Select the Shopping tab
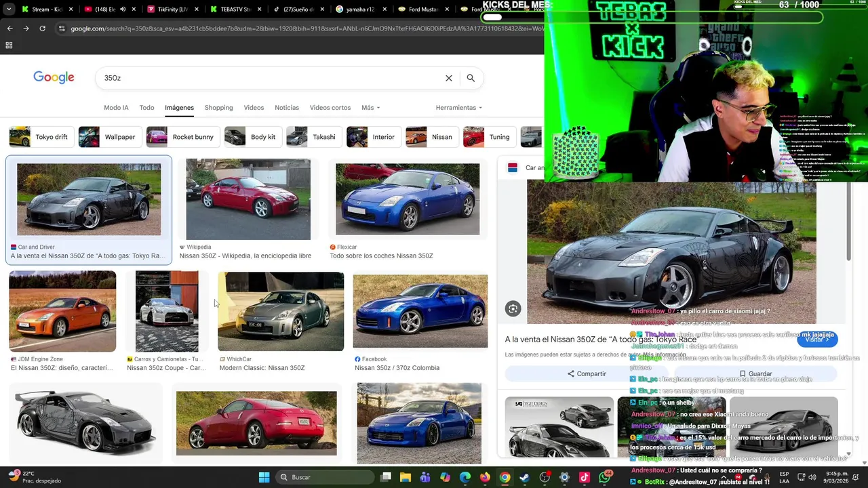Viewport: 868px width, 488px height. 218,108
